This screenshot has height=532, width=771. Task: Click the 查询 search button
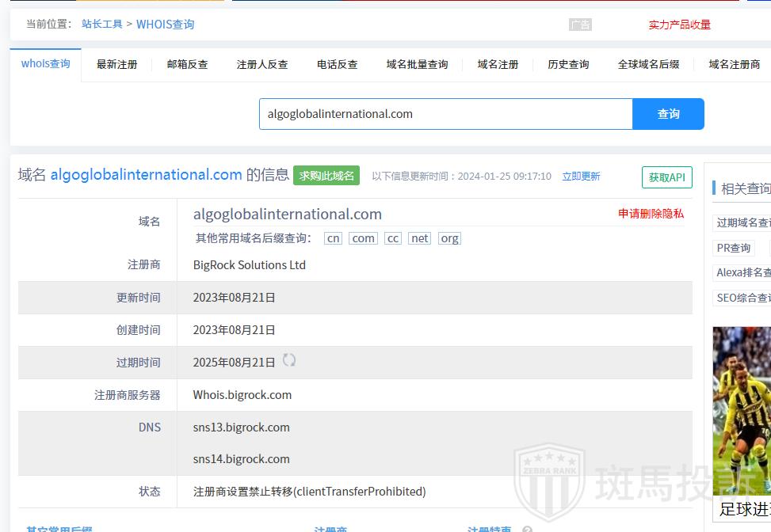pyautogui.click(x=668, y=114)
